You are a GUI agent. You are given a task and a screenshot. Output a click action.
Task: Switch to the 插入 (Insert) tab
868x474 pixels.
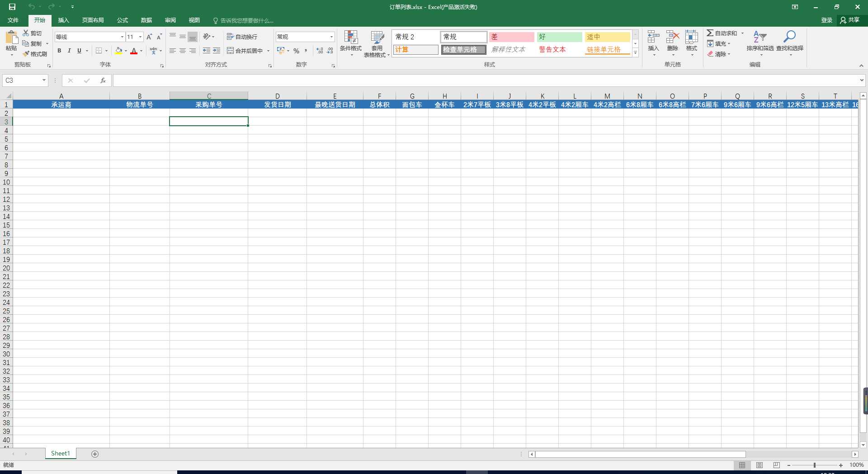[63, 20]
